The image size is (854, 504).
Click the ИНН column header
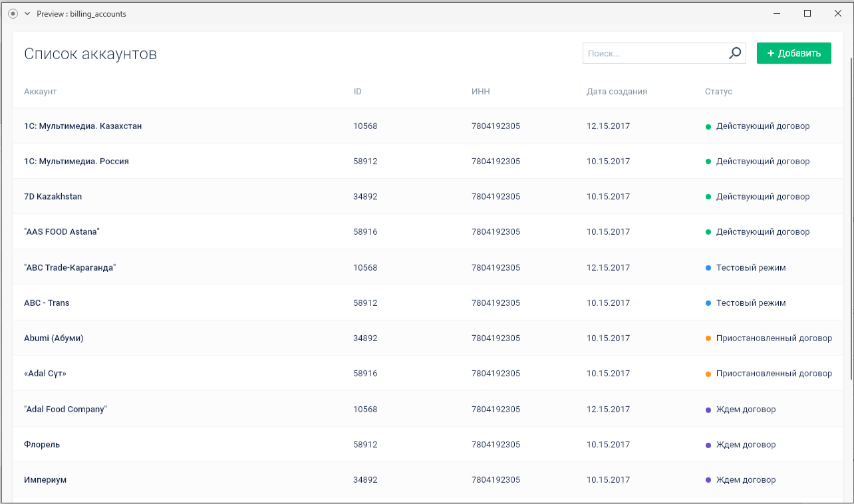pos(481,91)
